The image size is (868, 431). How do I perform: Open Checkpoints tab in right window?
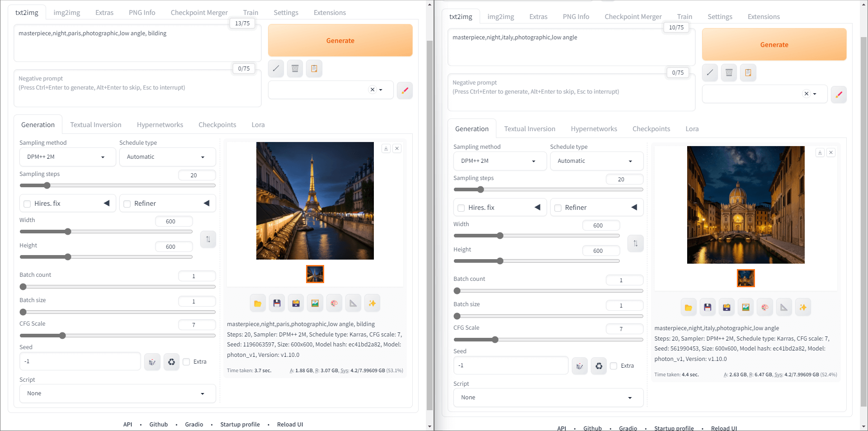(651, 129)
